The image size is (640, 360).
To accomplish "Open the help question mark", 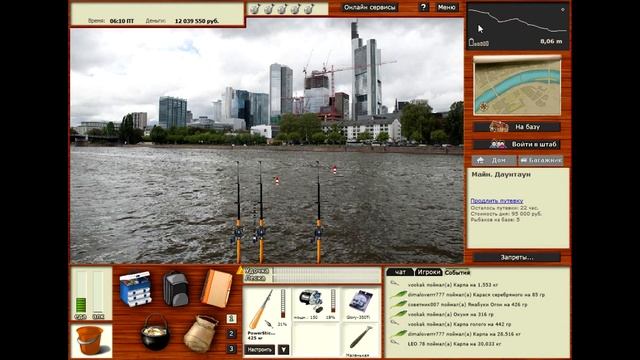I will [423, 7].
